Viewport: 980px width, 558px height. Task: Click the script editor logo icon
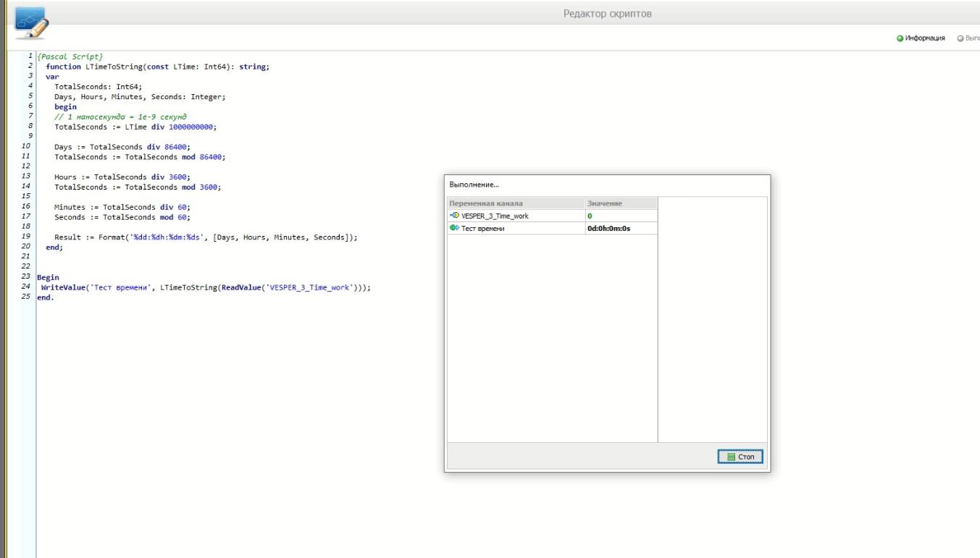(30, 22)
